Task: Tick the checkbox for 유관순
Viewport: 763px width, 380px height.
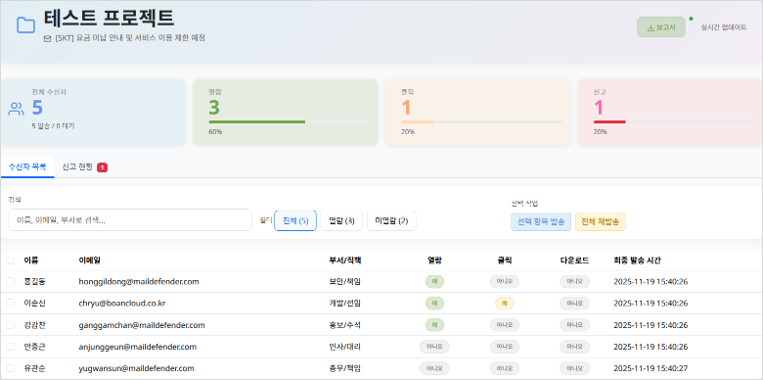Action: pyautogui.click(x=10, y=368)
